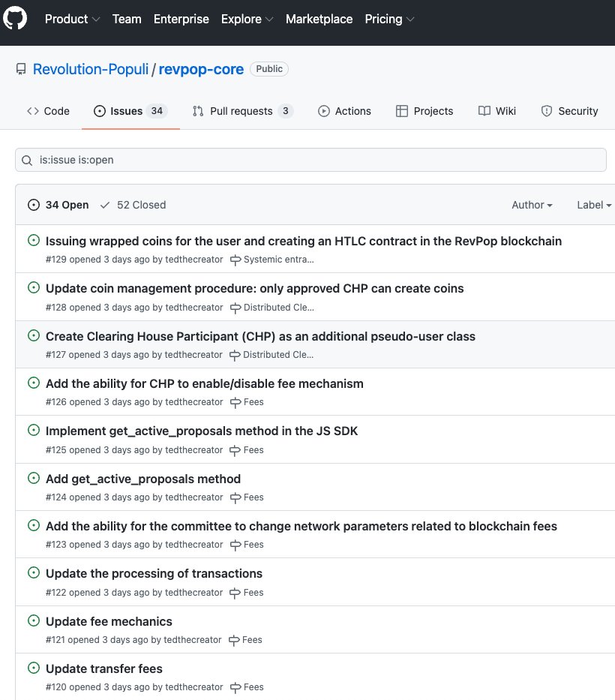The width and height of the screenshot is (615, 700).
Task: Open issue 'Implement get_active_proposals method in the JS SDK'
Action: pos(202,431)
